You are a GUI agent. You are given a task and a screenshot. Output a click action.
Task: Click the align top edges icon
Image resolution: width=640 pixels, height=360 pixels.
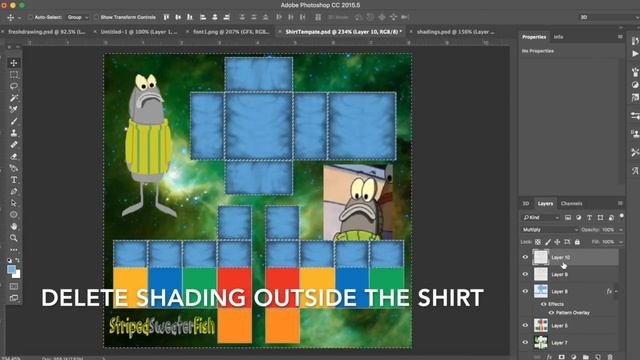(x=167, y=17)
